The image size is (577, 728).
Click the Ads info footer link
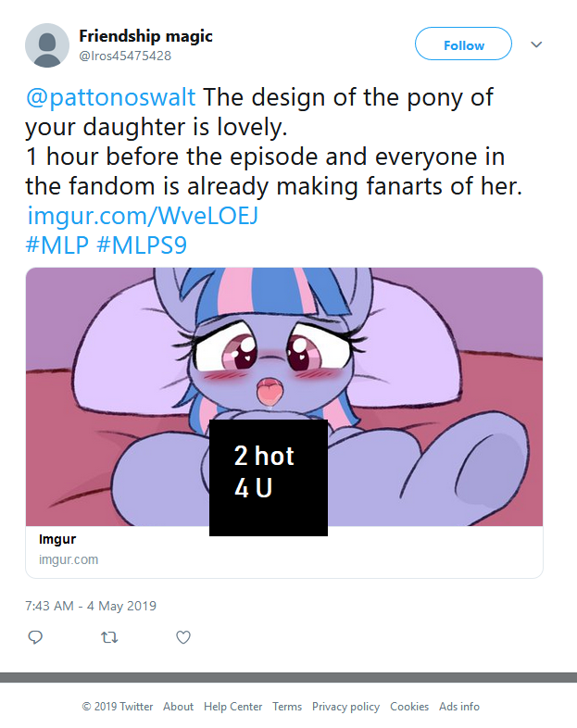pos(458,707)
